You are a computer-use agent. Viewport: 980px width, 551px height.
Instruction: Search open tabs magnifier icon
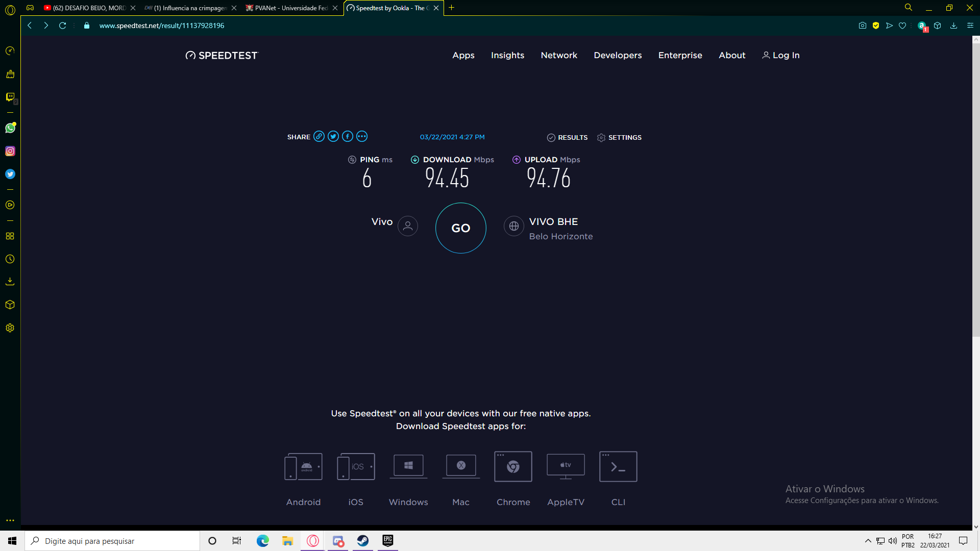coord(909,8)
